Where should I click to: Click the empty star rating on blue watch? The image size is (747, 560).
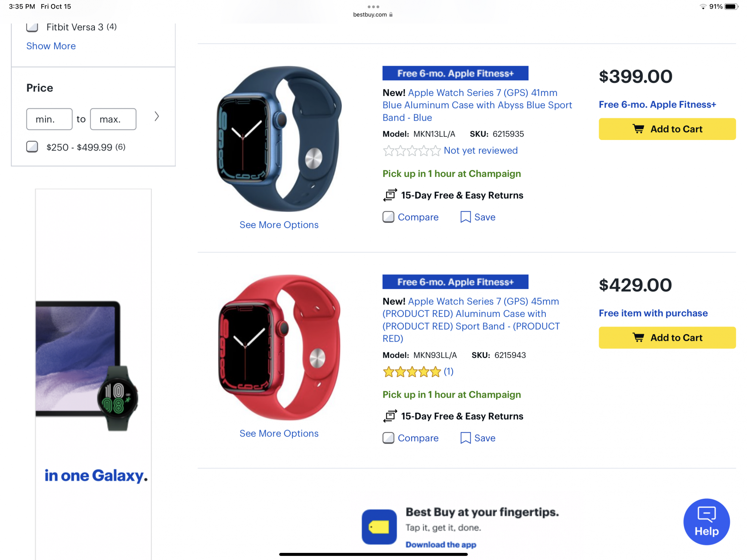point(412,151)
